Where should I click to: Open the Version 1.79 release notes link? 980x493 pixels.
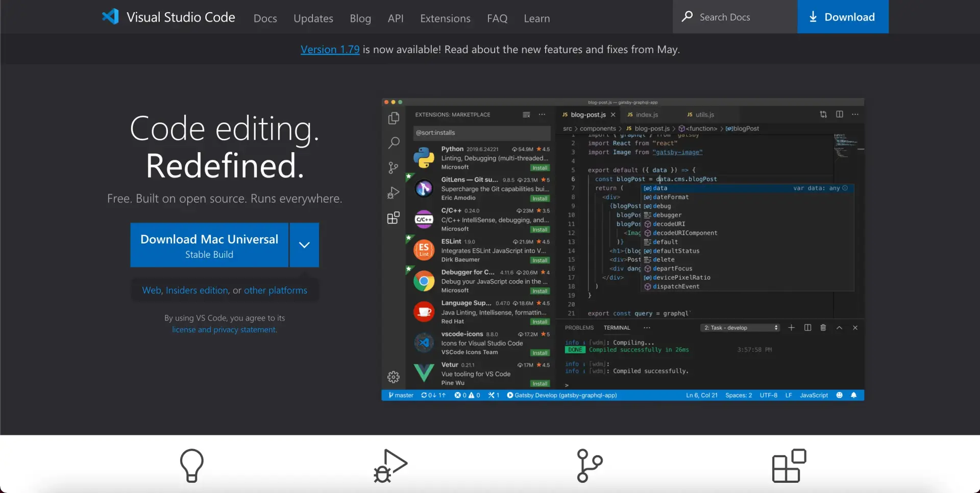(x=330, y=50)
